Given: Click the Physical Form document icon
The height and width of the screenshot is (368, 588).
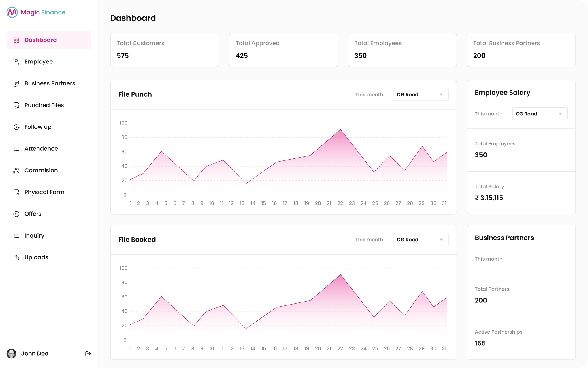Looking at the screenshot, I should click(16, 192).
